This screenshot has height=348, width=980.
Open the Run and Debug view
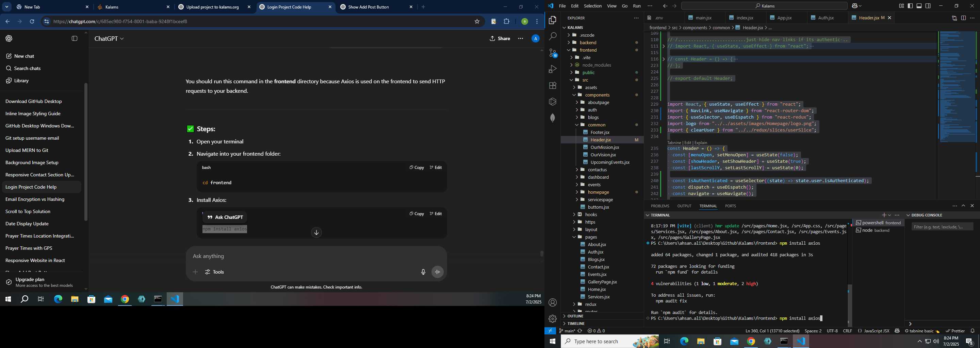pyautogui.click(x=552, y=69)
